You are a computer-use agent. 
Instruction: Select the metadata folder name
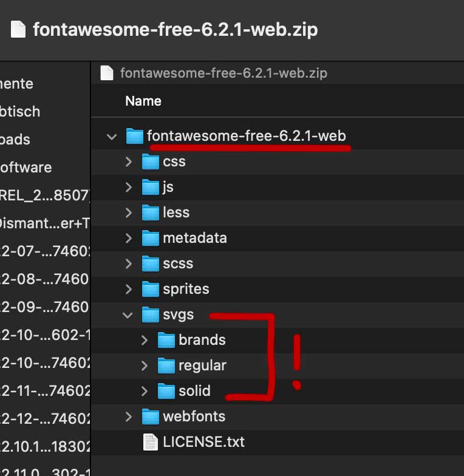click(195, 238)
